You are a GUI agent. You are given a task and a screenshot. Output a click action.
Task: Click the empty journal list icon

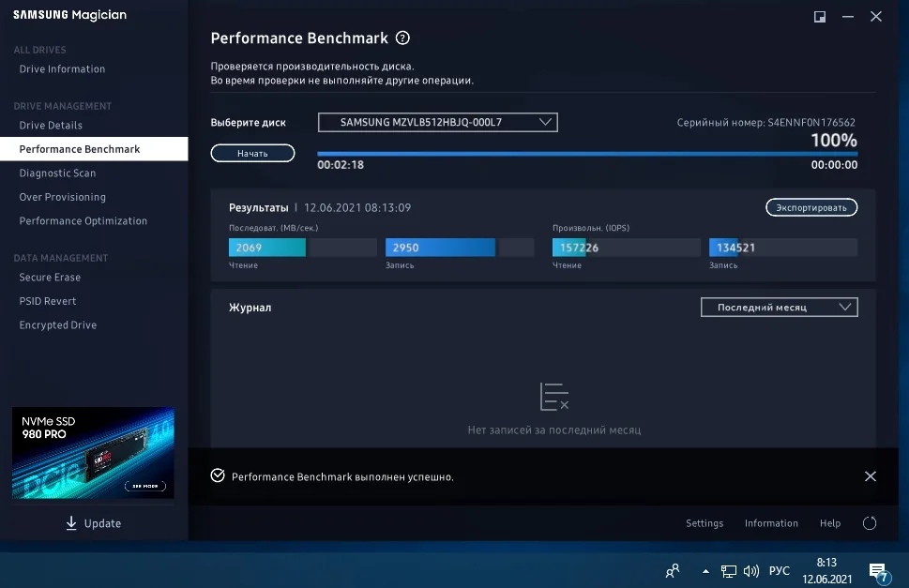click(x=554, y=397)
